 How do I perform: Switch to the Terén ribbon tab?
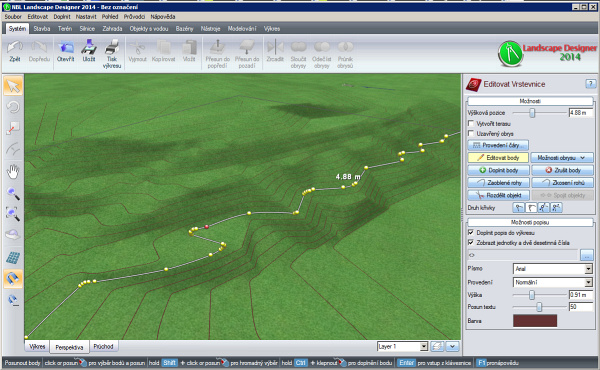pyautogui.click(x=65, y=29)
